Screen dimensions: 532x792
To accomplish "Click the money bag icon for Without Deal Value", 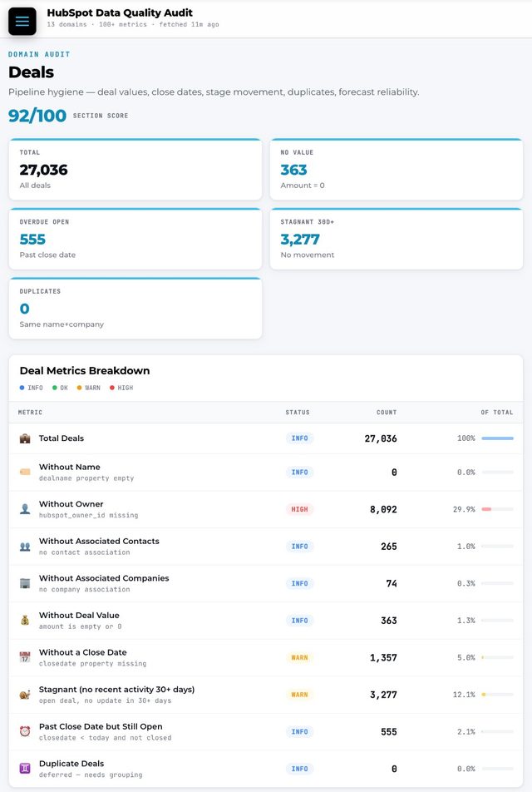I will [25, 621].
